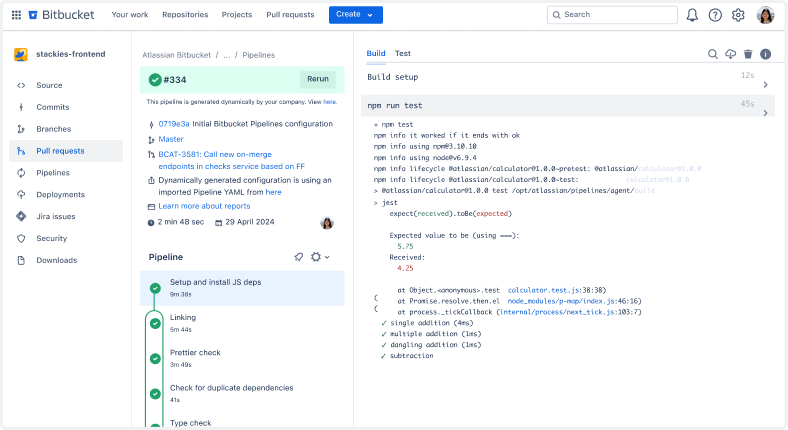
Task: Open the Master branch link
Action: coord(171,139)
